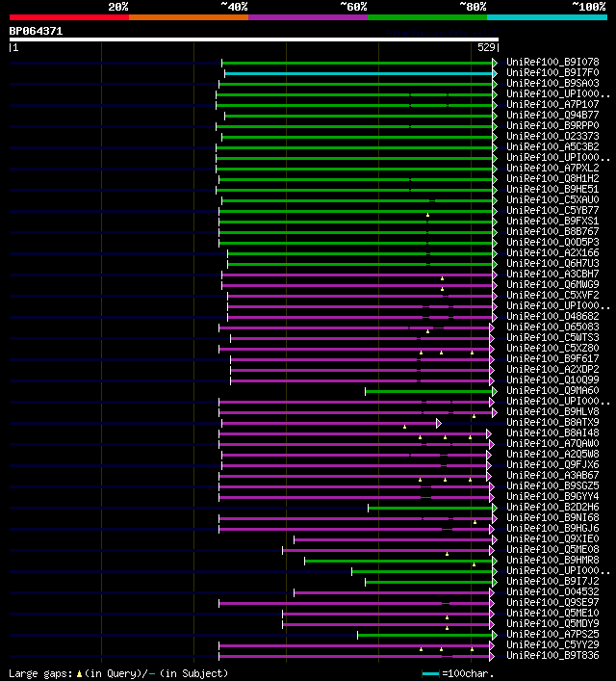Select the UniRef100_Q94B77 label

(552, 115)
